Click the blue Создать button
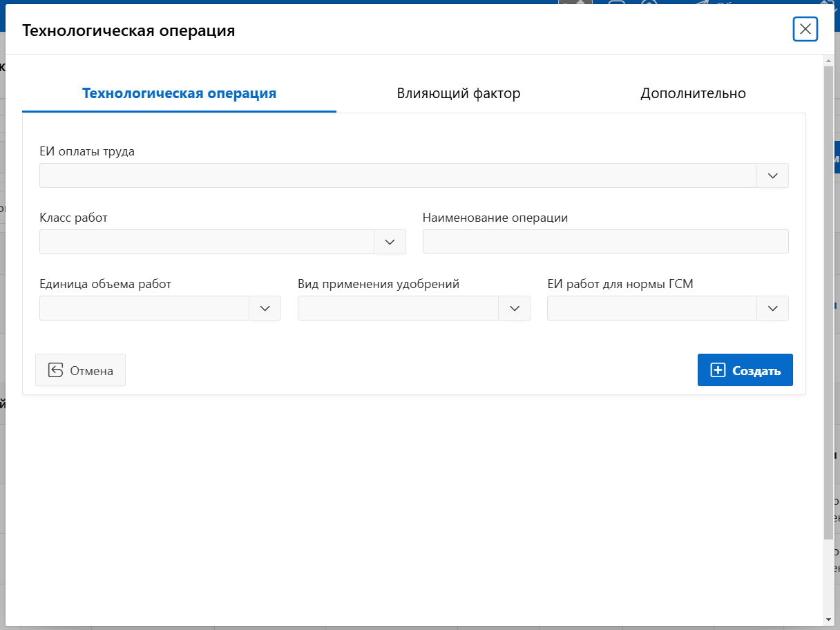Image resolution: width=840 pixels, height=630 pixels. tap(745, 370)
